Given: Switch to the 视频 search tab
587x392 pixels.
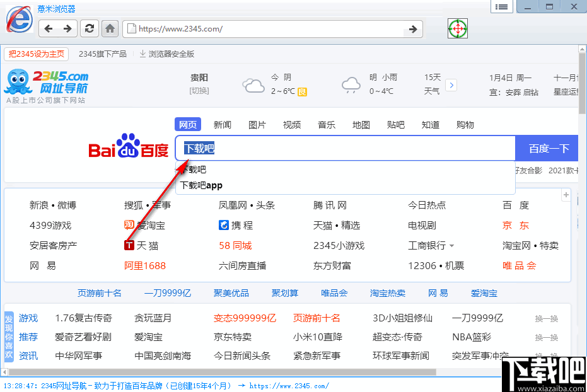Looking at the screenshot, I should point(292,125).
